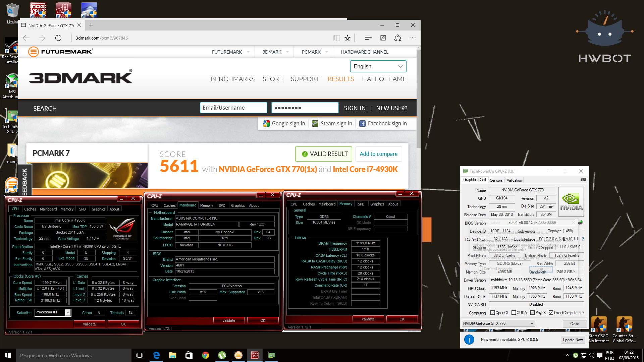Open the volume icon in system tray
The width and height of the screenshot is (644, 362).
(591, 355)
